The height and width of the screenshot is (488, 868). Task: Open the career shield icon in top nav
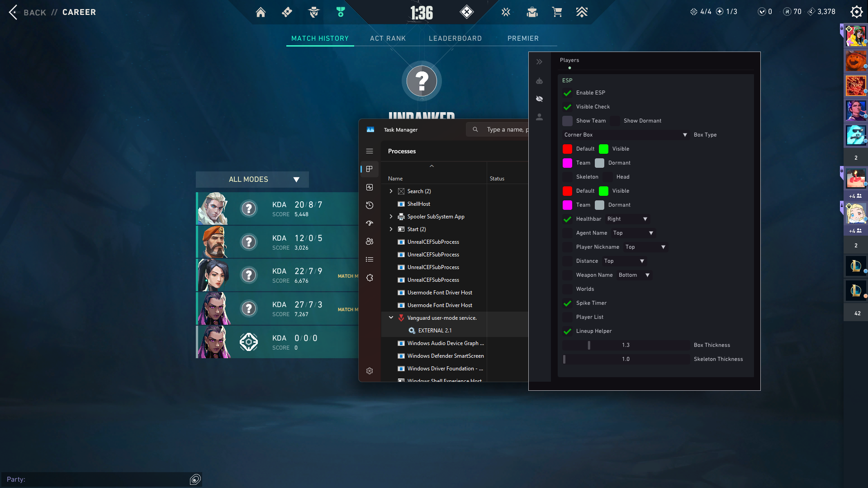click(341, 12)
